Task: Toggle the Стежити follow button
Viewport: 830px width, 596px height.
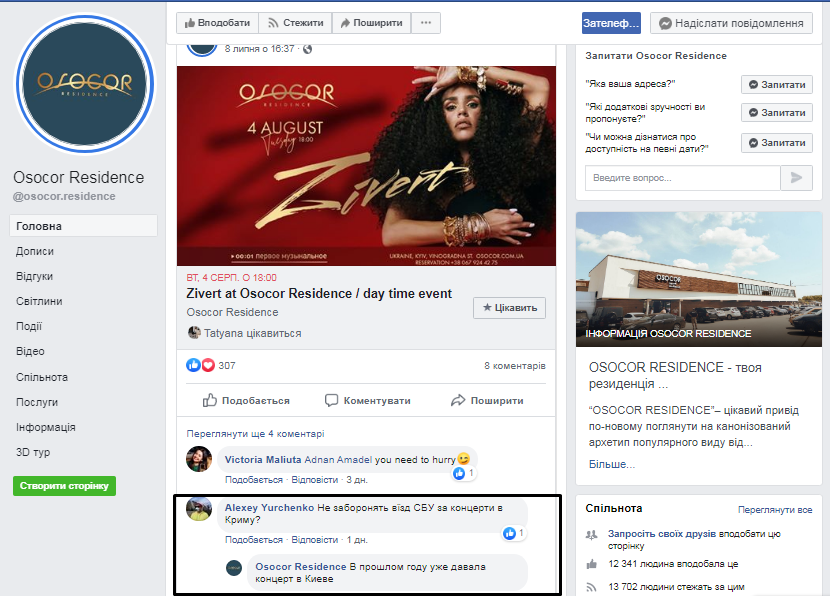Action: pyautogui.click(x=295, y=23)
